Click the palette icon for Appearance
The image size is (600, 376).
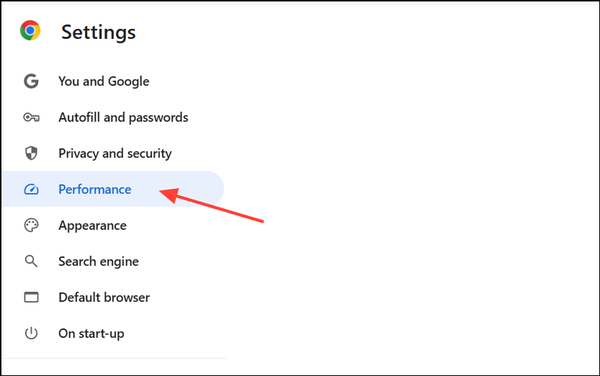click(x=31, y=225)
